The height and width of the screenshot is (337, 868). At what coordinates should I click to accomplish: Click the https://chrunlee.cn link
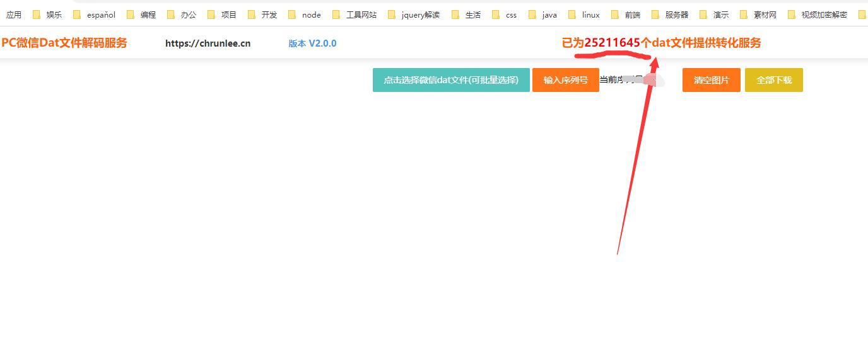click(208, 43)
